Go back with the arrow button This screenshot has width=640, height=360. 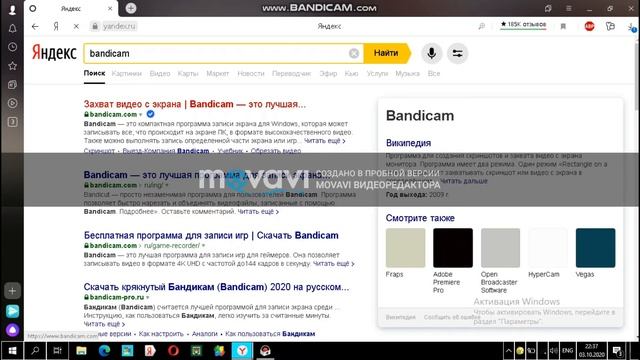35,27
